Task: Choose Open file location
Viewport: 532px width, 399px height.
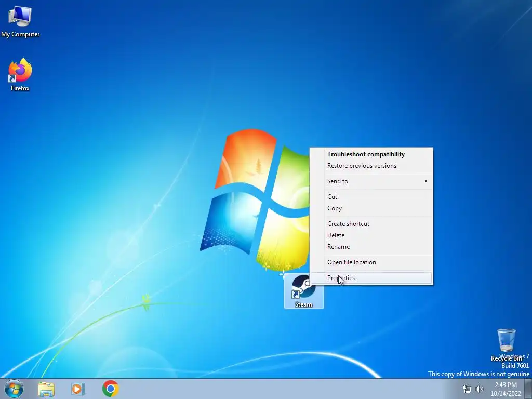Action: click(x=371, y=262)
